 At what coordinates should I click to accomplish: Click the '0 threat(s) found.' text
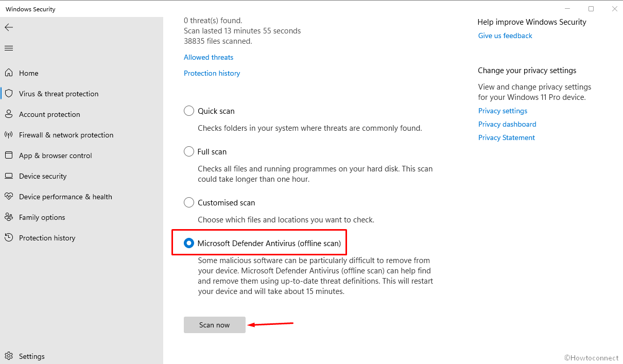pos(213,21)
